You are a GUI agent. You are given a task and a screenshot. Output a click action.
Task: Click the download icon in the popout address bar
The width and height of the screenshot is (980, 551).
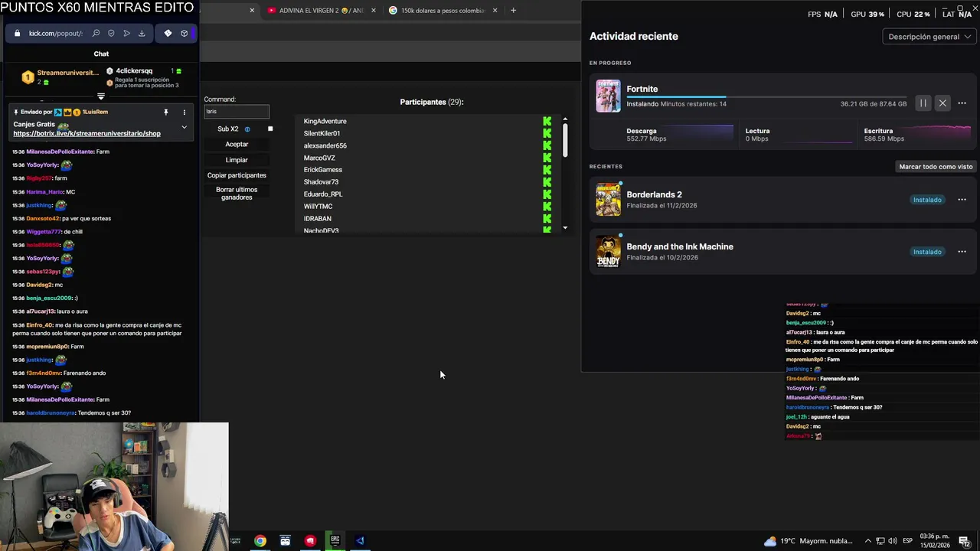tap(142, 34)
